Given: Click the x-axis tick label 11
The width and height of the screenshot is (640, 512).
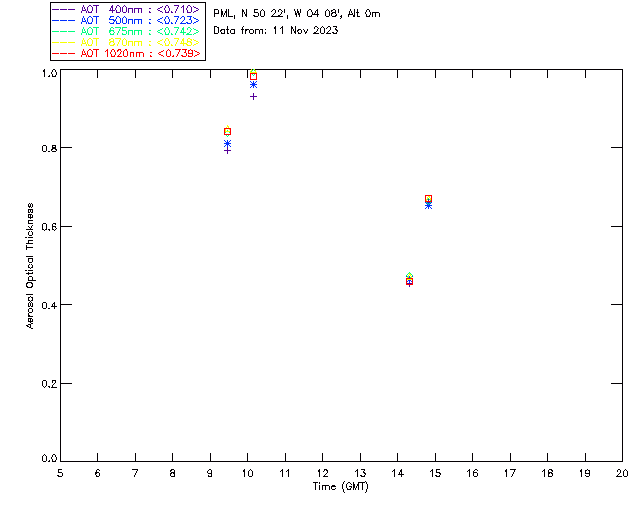Looking at the screenshot, I should 285,473.
